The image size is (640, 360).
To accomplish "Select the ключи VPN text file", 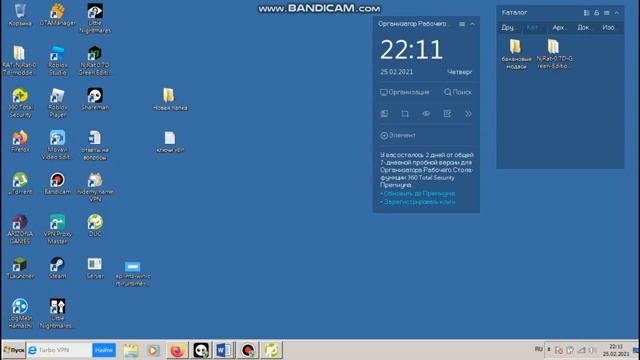I will [x=170, y=142].
